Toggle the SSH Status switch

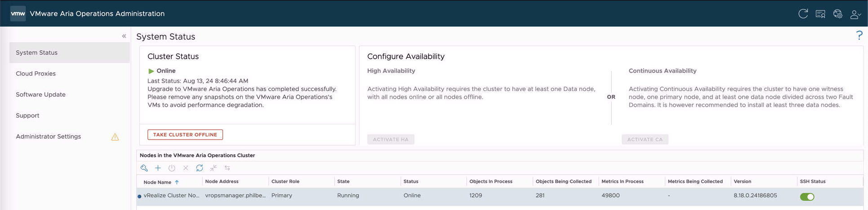click(807, 197)
